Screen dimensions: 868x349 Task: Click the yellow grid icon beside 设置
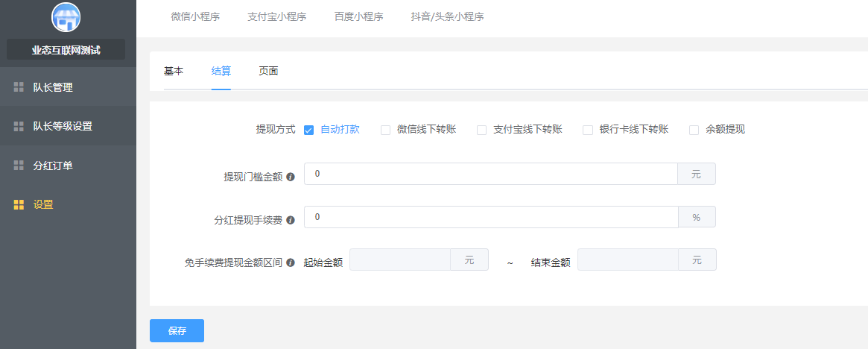click(19, 204)
